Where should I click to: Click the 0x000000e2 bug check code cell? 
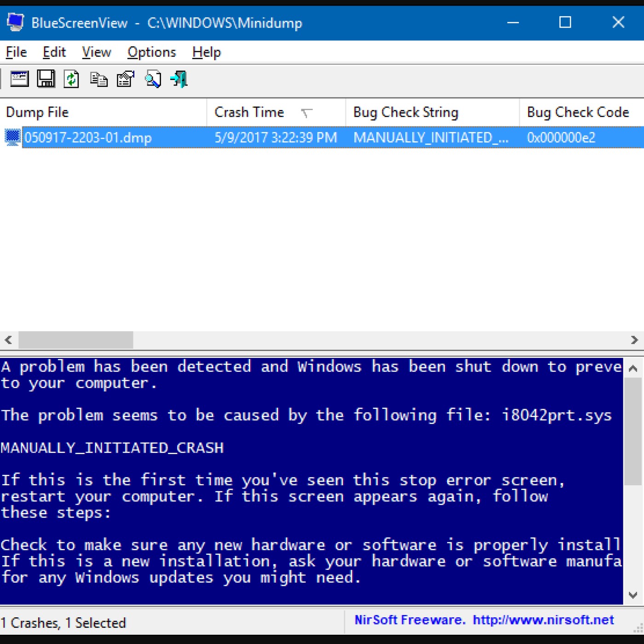click(x=561, y=138)
